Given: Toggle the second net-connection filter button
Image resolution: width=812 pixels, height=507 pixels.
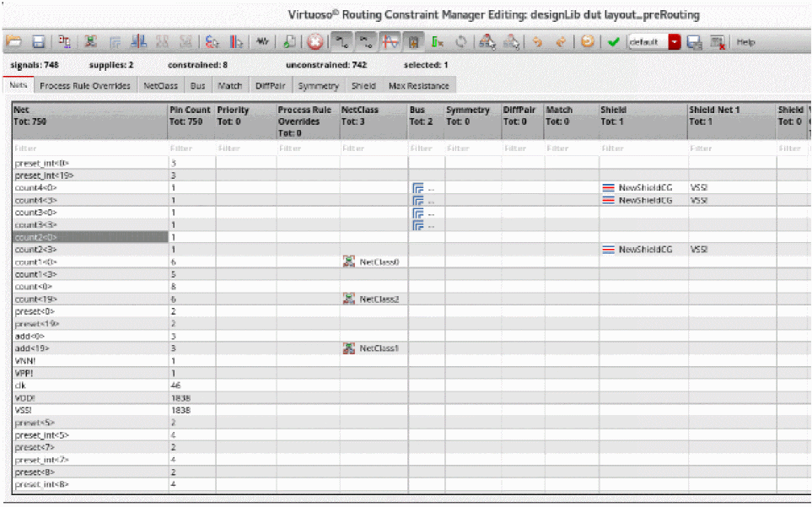Looking at the screenshot, I should click(366, 41).
